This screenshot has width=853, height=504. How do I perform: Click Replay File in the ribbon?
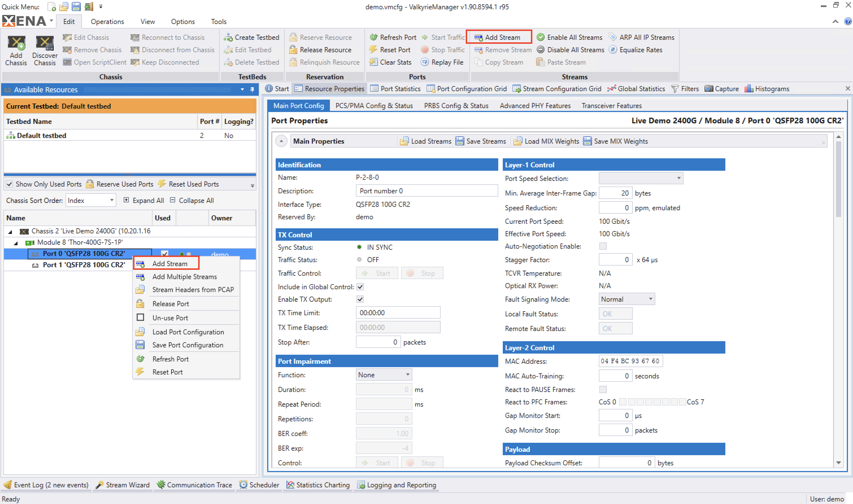(442, 62)
